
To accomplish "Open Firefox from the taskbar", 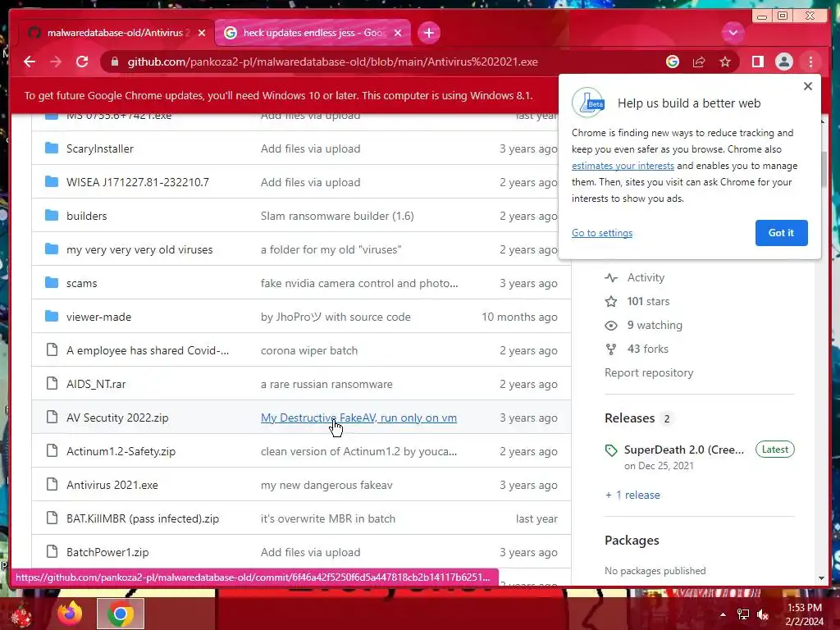I will 70,614.
